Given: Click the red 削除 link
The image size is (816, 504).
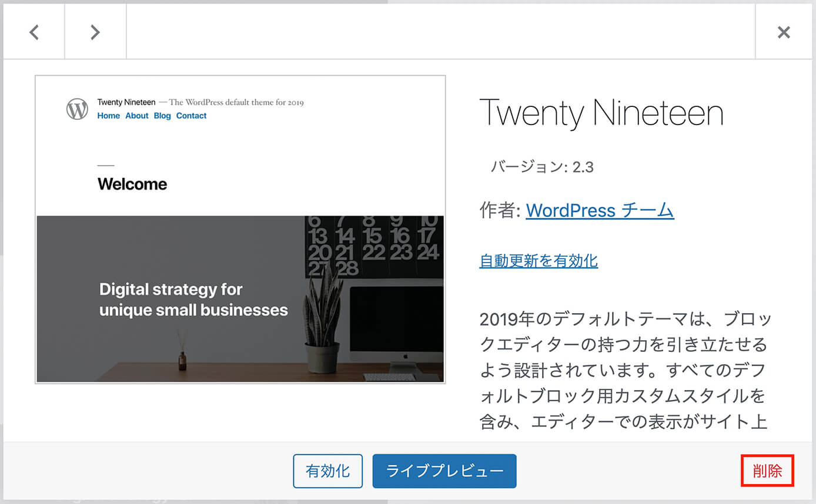Looking at the screenshot, I should tap(767, 471).
